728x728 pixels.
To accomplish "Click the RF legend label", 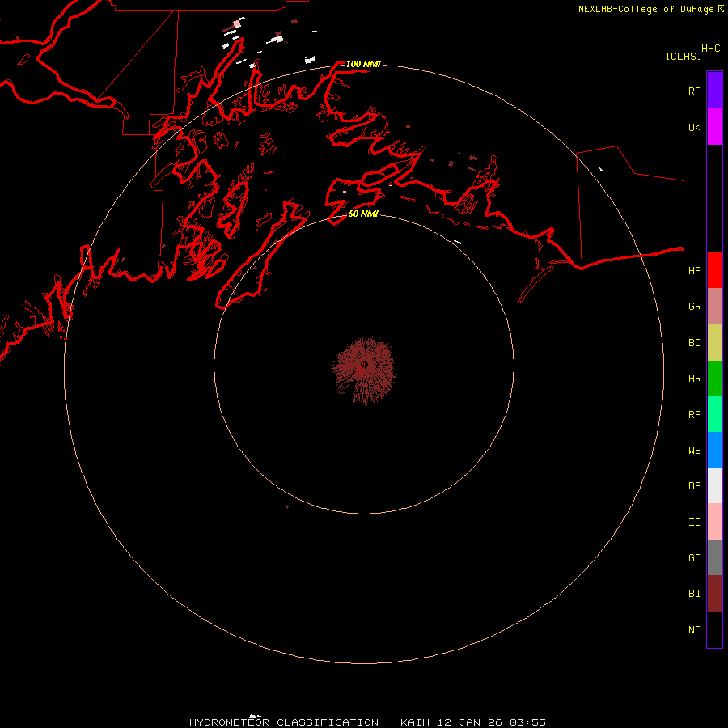I will [x=694, y=91].
